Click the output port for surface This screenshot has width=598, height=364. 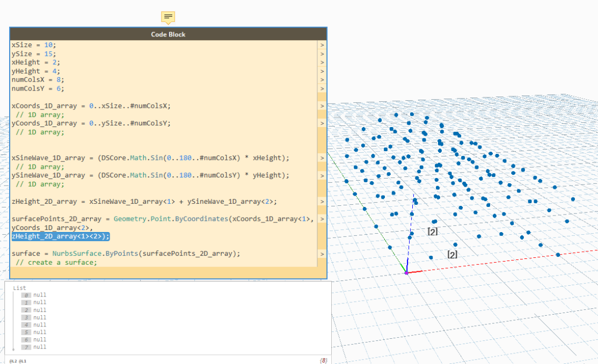click(x=322, y=254)
